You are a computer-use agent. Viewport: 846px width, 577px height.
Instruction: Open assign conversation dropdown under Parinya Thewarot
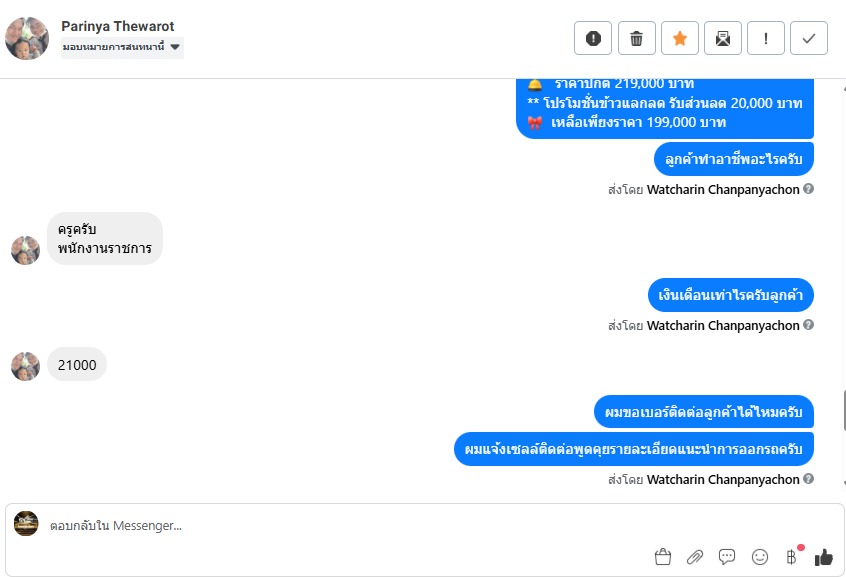click(122, 47)
